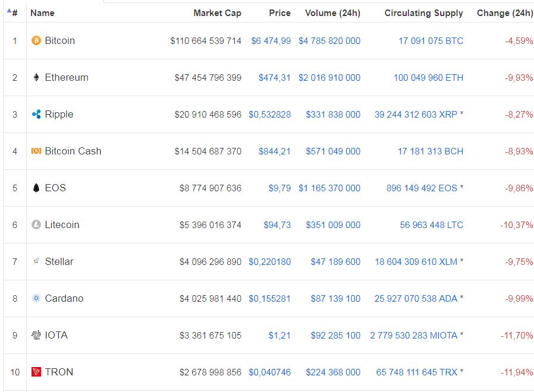Open Ripple volume $331 838 000

coord(333,115)
